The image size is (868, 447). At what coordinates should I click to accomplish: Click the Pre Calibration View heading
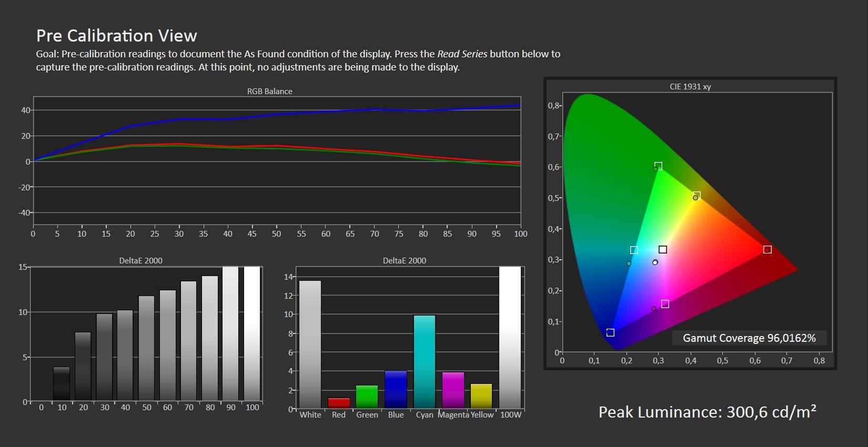[116, 36]
